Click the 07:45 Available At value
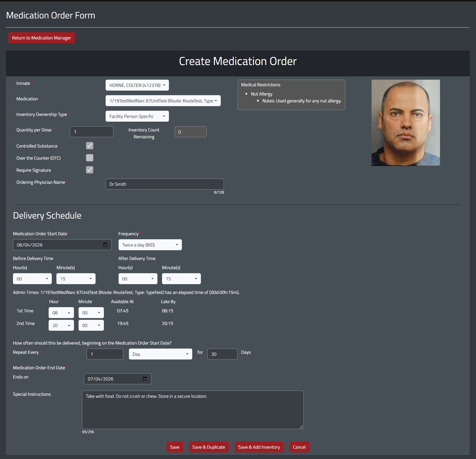 123,311
